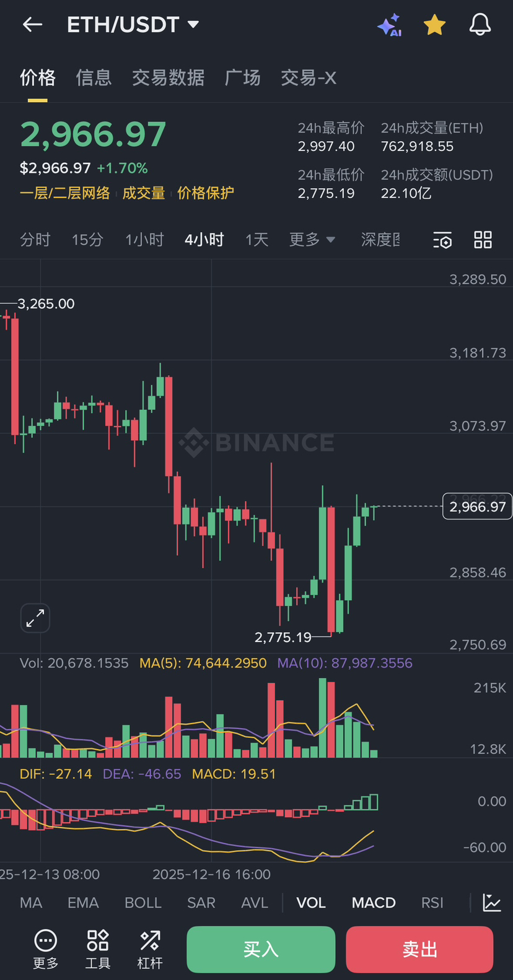The height and width of the screenshot is (980, 513).
Task: Expand chart to fullscreen
Action: 35,618
